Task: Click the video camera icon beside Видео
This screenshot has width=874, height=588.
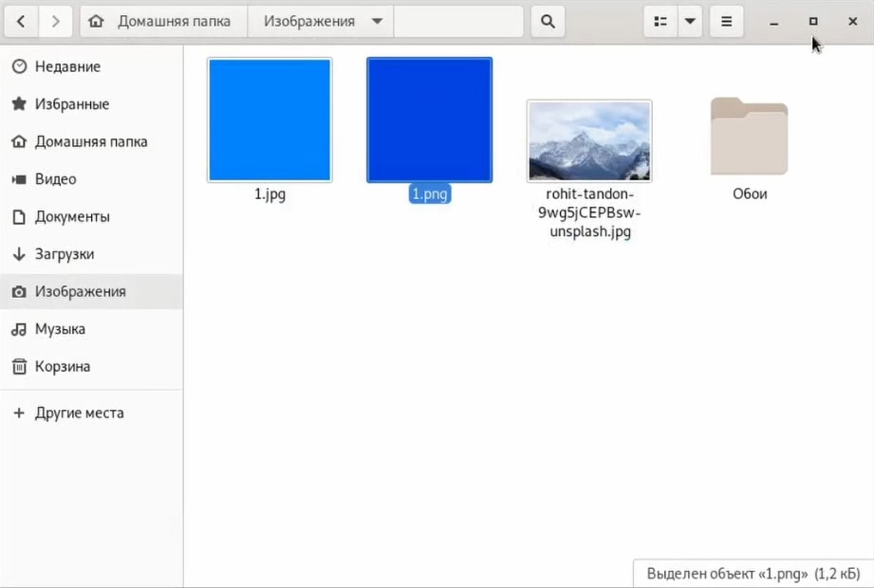Action: pos(20,179)
